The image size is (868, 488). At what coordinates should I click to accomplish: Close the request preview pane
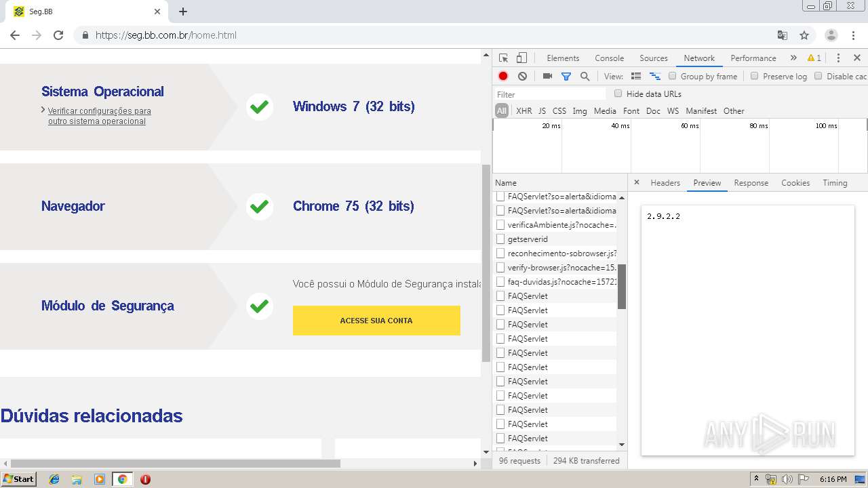636,182
